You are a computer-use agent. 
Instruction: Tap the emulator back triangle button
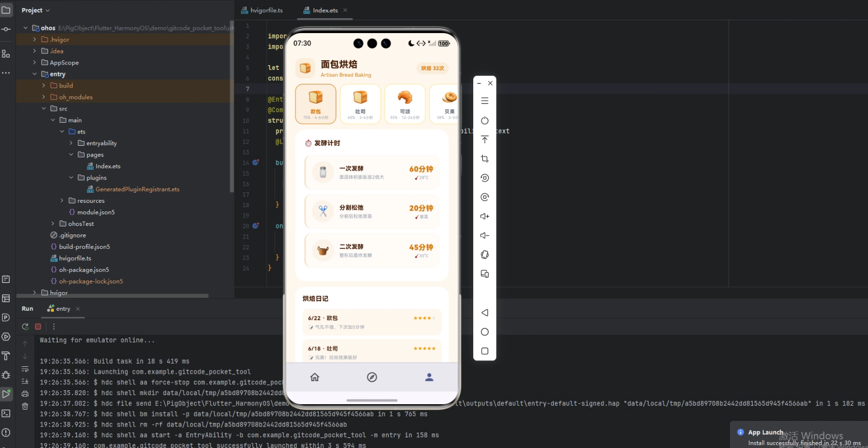tap(484, 312)
